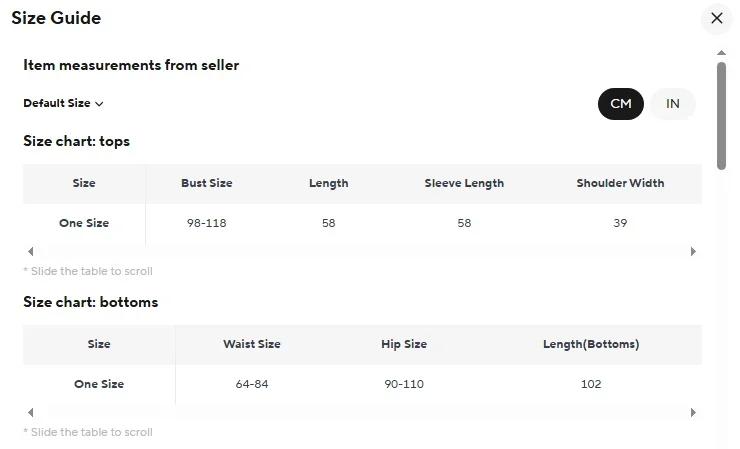Click the Shoulder Width column header
740x449 pixels.
(620, 183)
